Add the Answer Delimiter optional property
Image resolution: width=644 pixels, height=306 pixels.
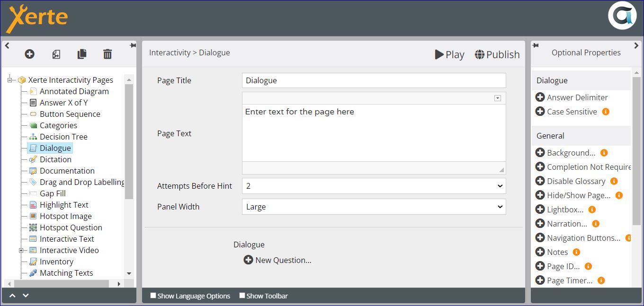[540, 97]
